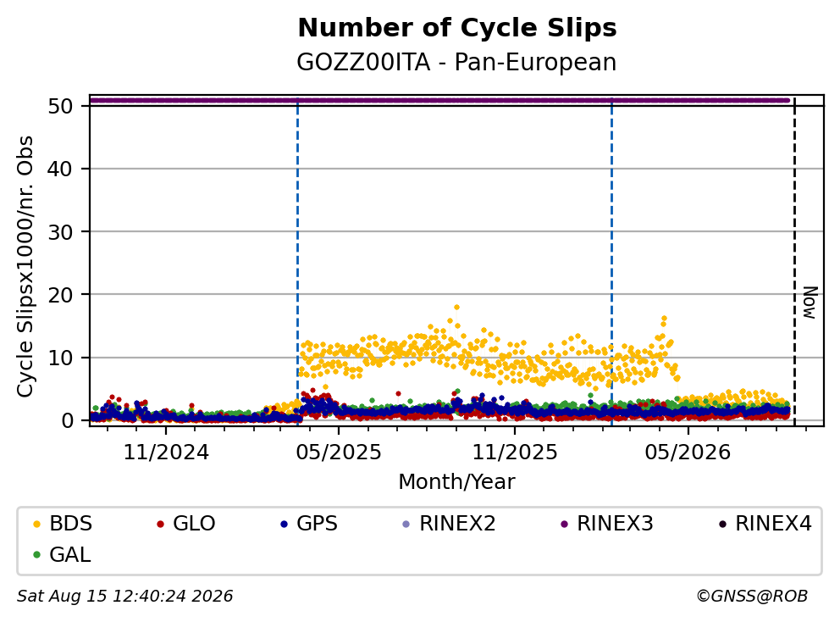This screenshot has height=622, width=840.
Task: Click the 'Number of Cycle Slips' title
Action: [x=457, y=28]
